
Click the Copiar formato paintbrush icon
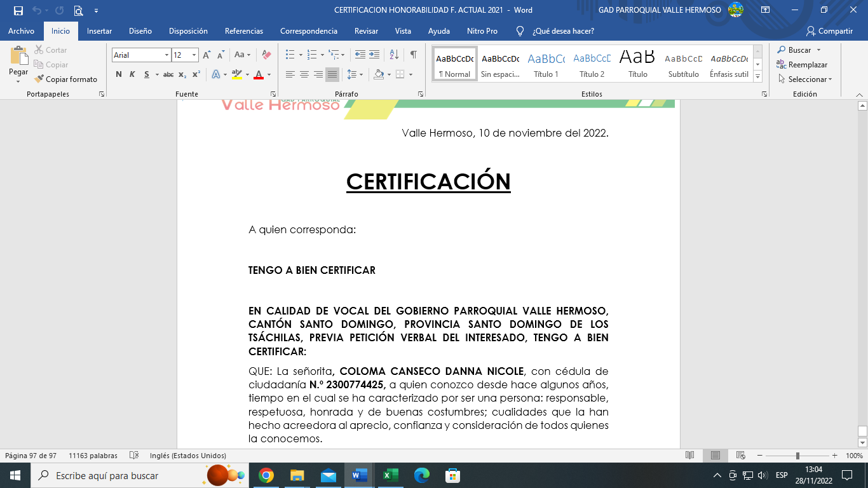click(39, 79)
